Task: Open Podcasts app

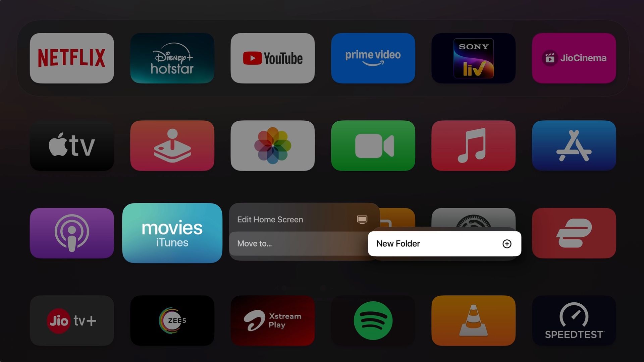Action: [x=72, y=233]
